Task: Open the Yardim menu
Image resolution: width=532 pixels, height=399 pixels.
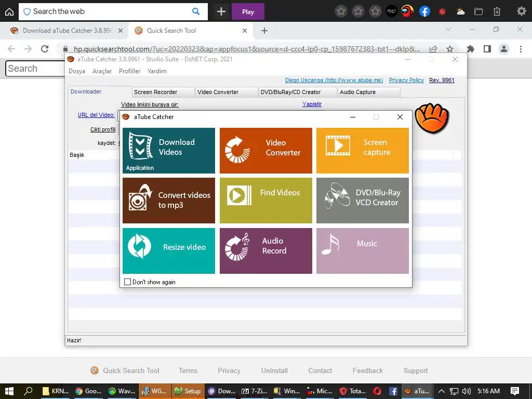Action: [x=157, y=71]
